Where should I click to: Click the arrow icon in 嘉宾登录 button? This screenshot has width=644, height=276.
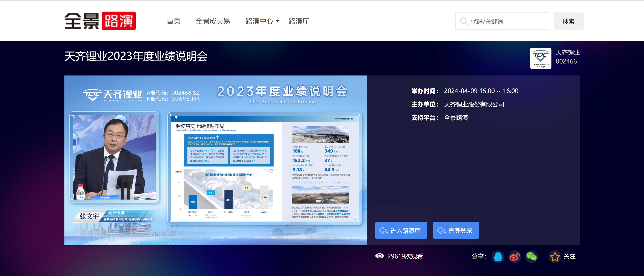click(441, 230)
